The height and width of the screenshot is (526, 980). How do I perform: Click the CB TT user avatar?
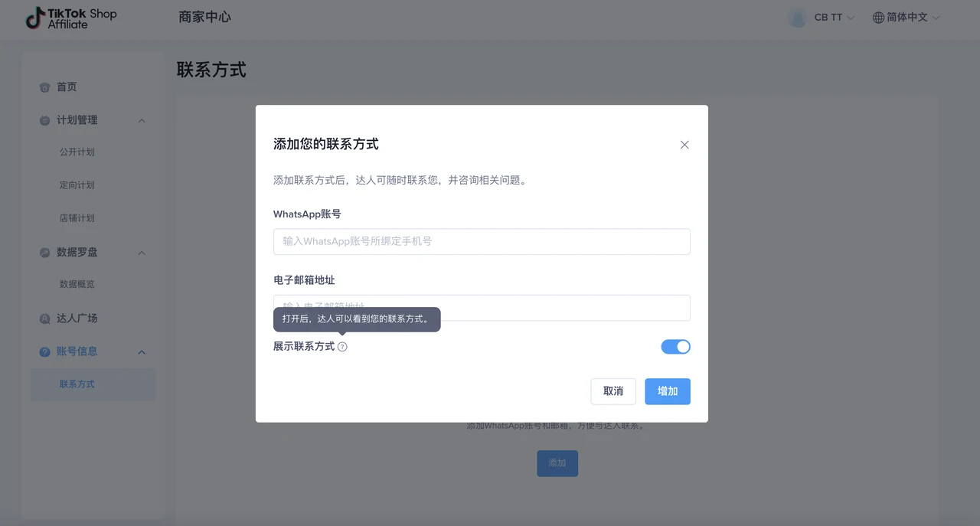[798, 18]
